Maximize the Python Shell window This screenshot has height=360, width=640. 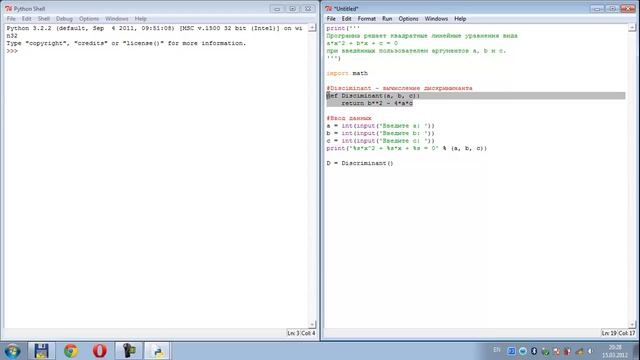coord(292,9)
